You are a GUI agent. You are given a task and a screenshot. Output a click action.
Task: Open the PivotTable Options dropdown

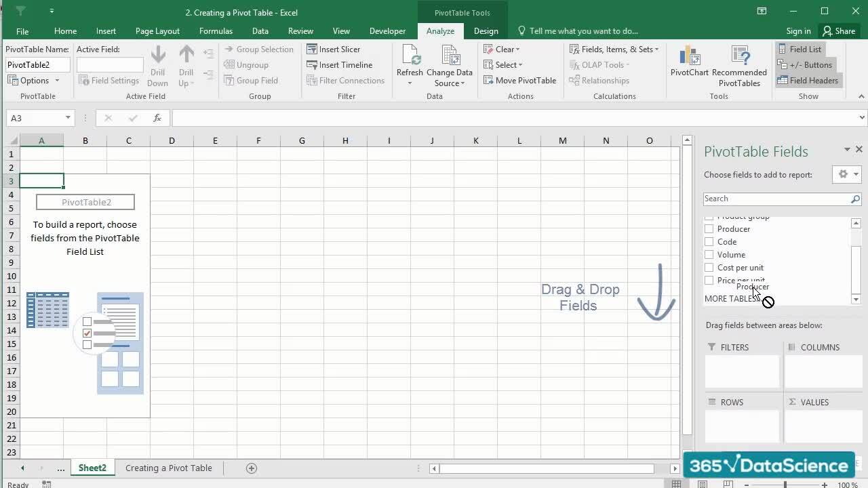pos(34,80)
